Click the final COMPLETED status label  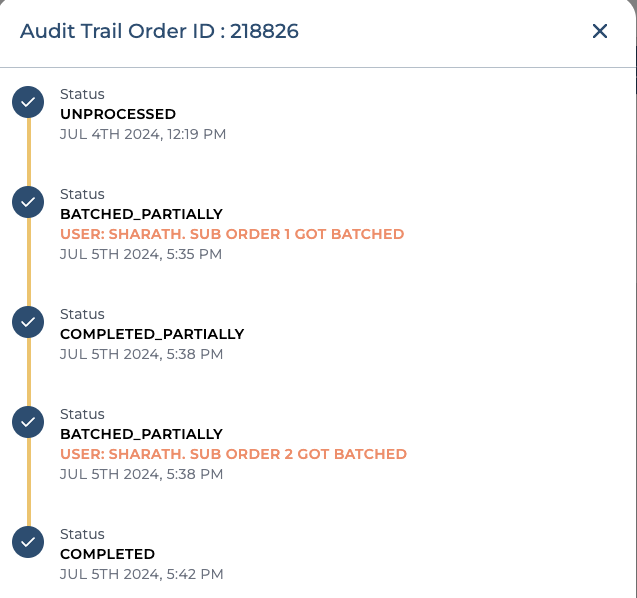tap(107, 554)
